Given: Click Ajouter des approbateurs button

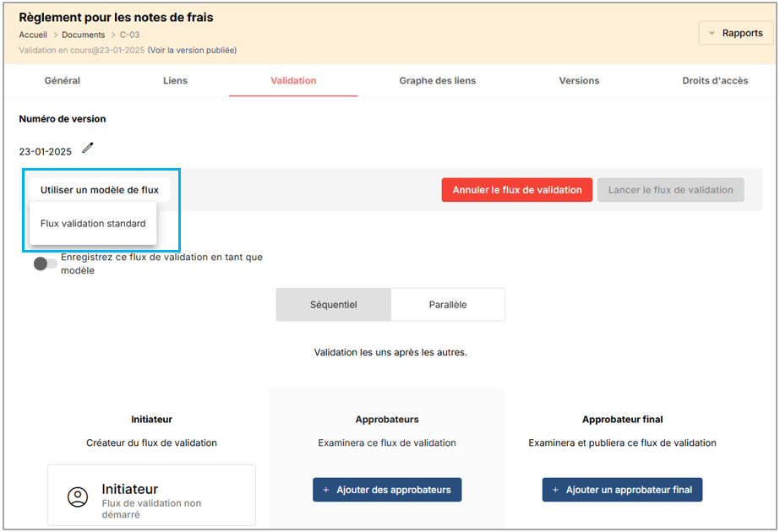Looking at the screenshot, I should tap(387, 490).
